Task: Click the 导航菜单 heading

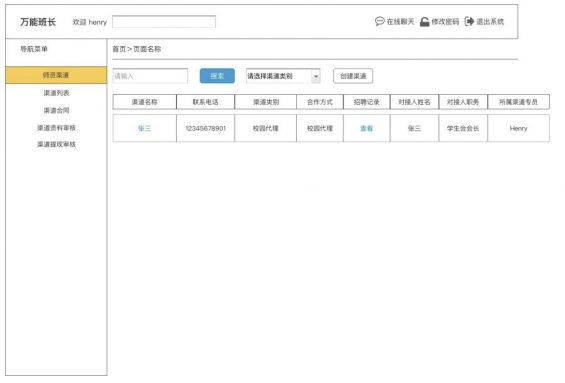Action: click(x=34, y=49)
